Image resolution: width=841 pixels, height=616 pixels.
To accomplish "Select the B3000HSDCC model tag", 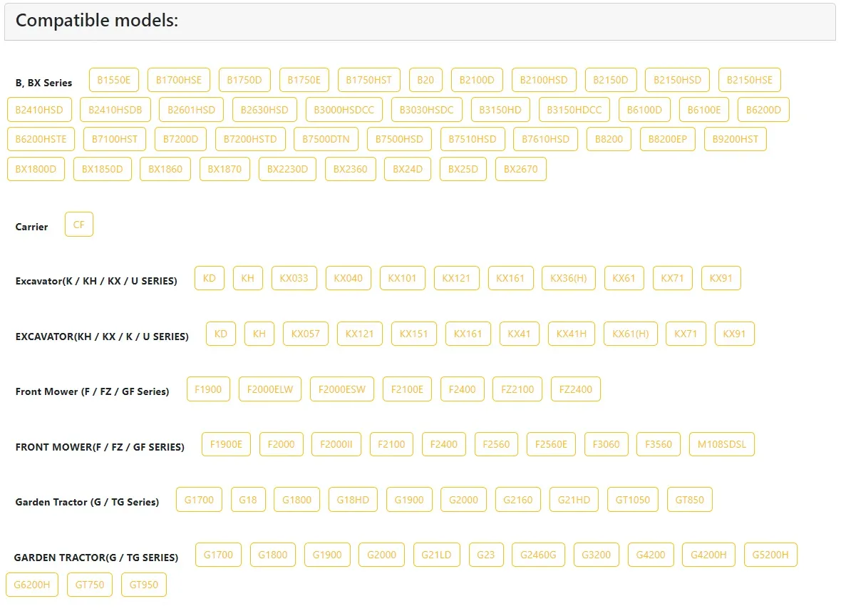I will tap(344, 110).
